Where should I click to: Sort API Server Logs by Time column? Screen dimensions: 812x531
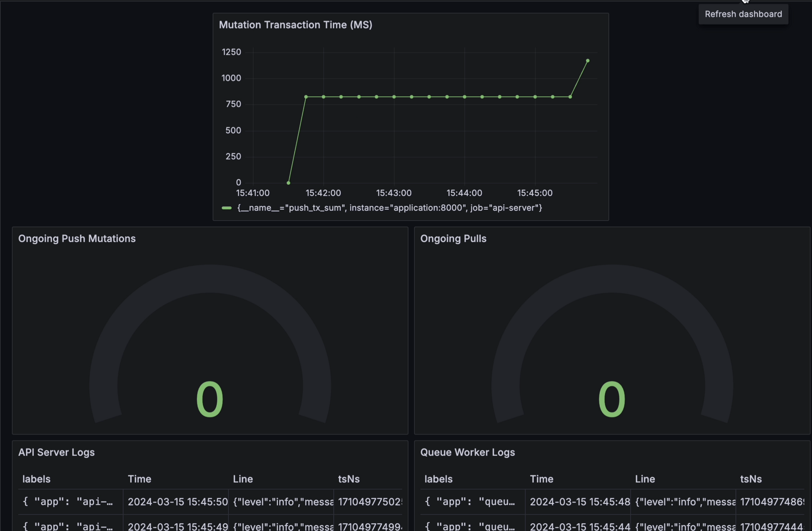pos(139,479)
